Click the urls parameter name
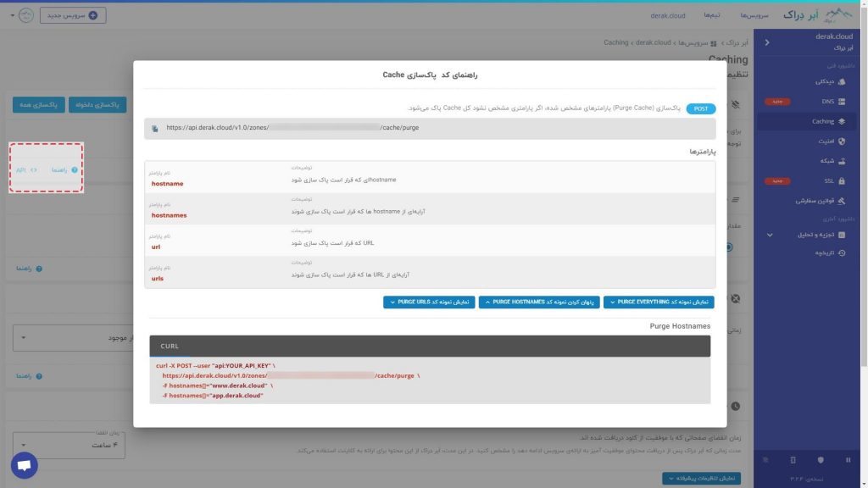Viewport: 868px width, 488px height. (x=157, y=278)
